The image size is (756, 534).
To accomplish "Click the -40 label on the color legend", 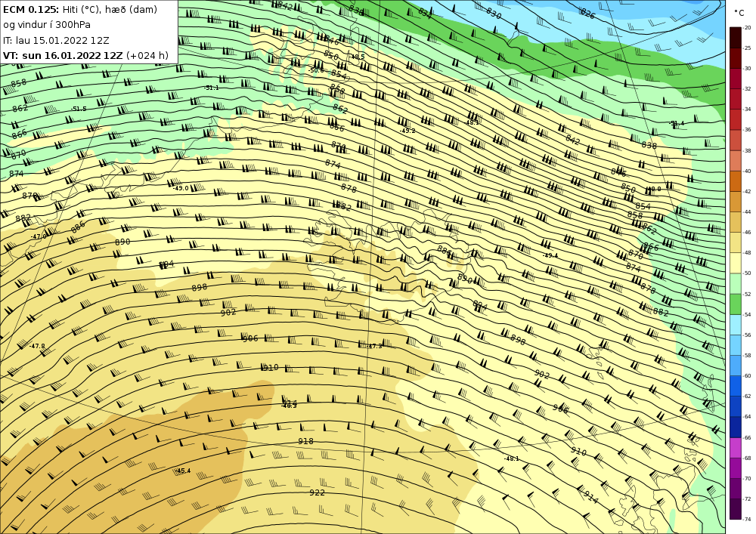I will 747,171.
